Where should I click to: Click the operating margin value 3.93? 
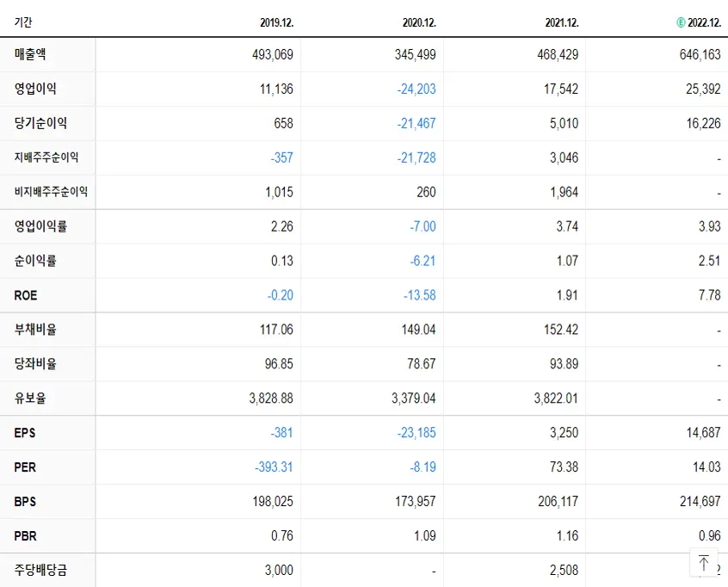(x=710, y=226)
